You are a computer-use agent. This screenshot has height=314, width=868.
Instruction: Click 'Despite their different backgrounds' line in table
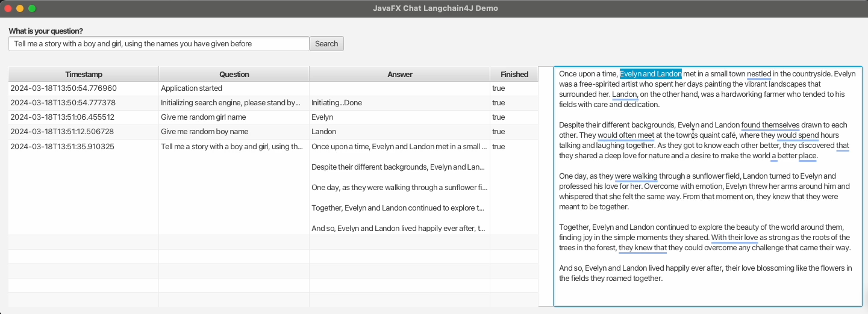coord(398,167)
